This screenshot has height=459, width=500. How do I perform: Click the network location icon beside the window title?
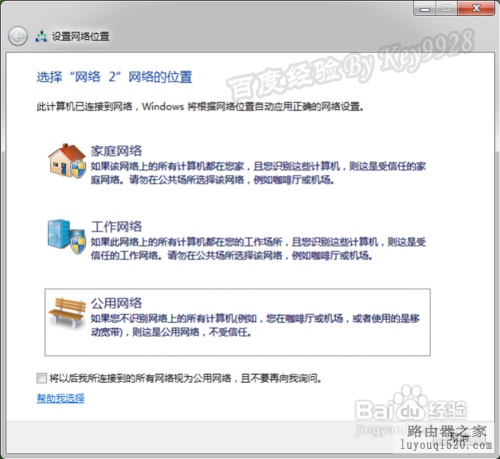42,36
